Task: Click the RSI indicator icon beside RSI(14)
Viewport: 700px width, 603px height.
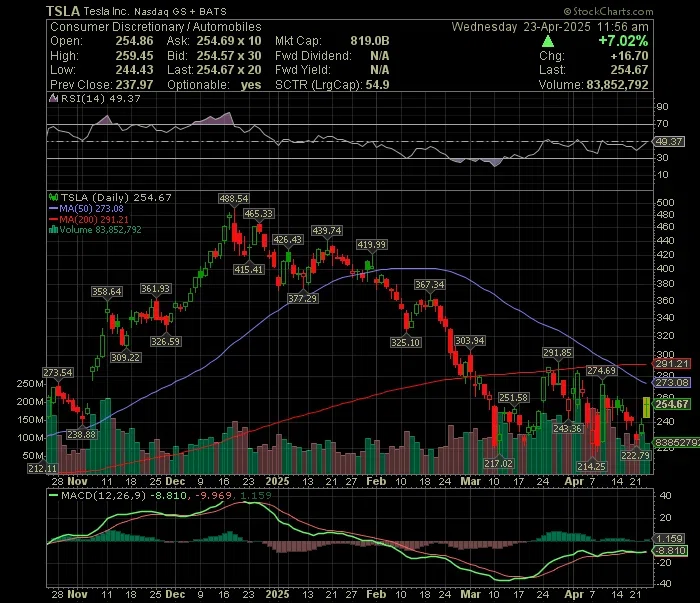Action: [54, 98]
